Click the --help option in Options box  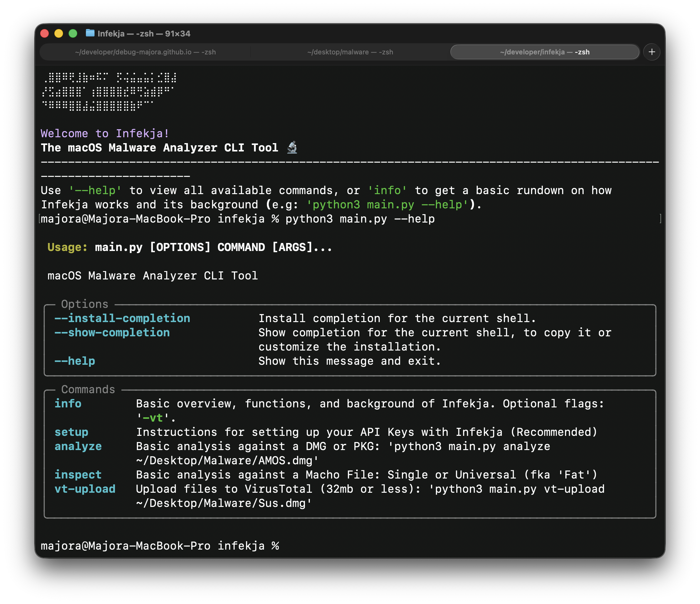coord(75,361)
